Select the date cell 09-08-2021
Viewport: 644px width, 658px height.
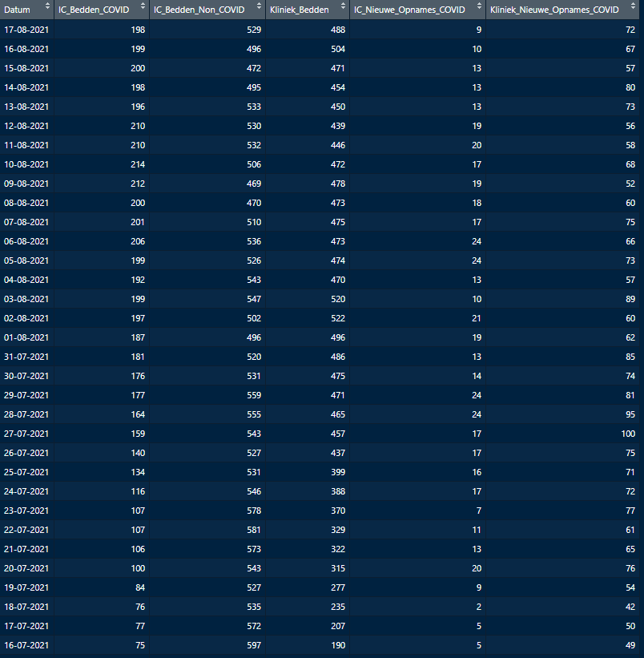pyautogui.click(x=26, y=184)
